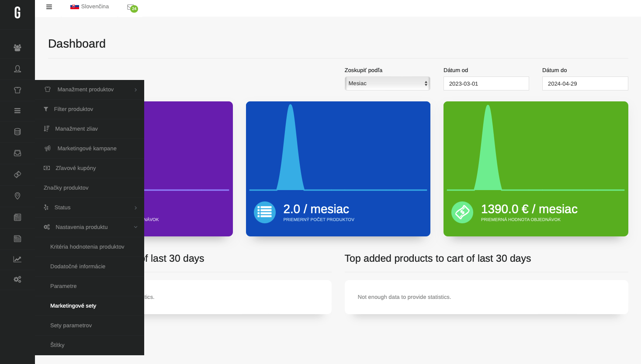Click the gears icon beside Nastavenia produktu
The image size is (641, 364).
point(47,227)
